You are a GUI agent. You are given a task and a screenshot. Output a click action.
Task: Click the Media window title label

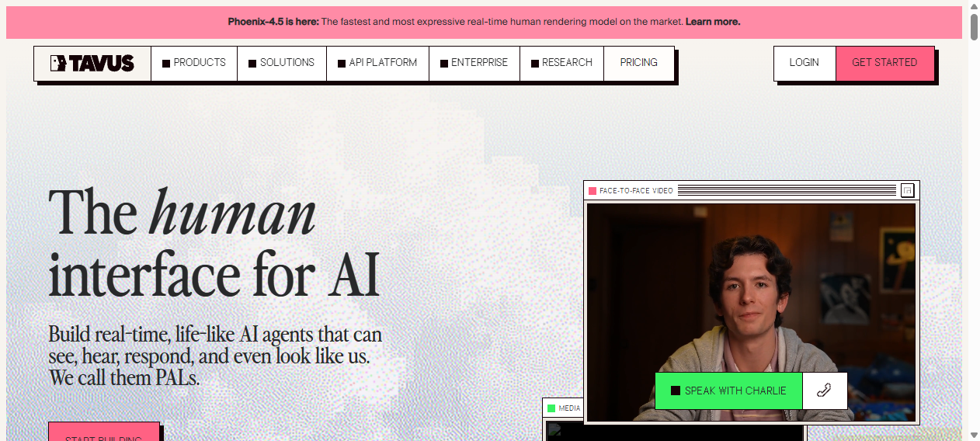569,408
